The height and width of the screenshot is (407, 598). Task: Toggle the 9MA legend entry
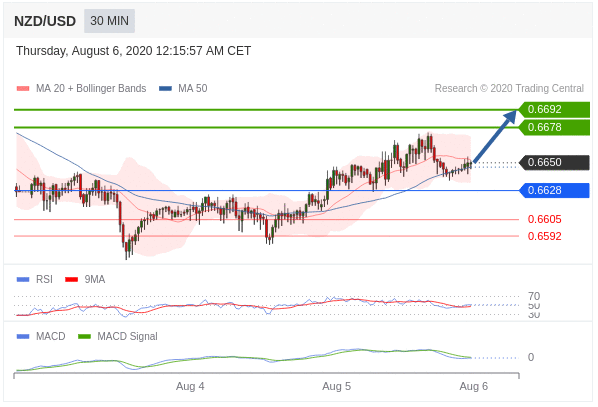(85, 279)
